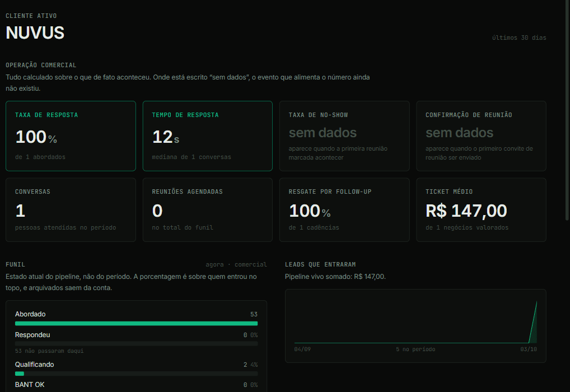Click 'no total do funil' text
Image resolution: width=570 pixels, height=392 pixels.
point(183,227)
